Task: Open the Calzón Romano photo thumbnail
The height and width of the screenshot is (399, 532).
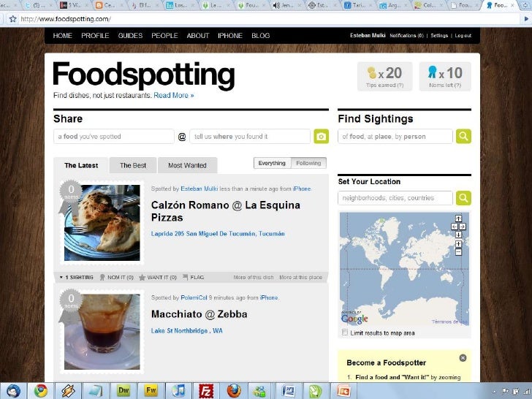Action: pyautogui.click(x=102, y=223)
